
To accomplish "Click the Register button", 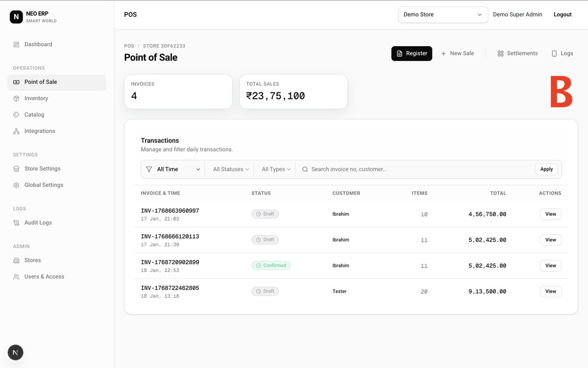I will pyautogui.click(x=412, y=53).
